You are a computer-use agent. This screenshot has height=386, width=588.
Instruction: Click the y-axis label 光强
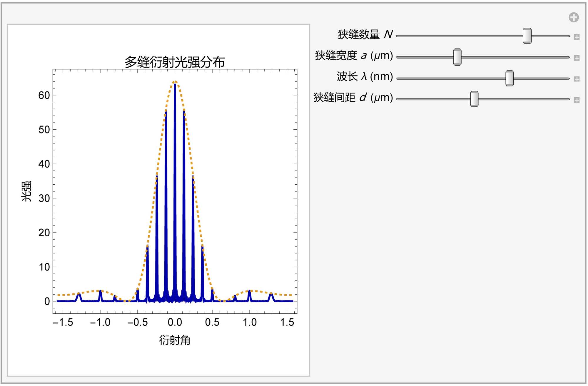tap(26, 191)
